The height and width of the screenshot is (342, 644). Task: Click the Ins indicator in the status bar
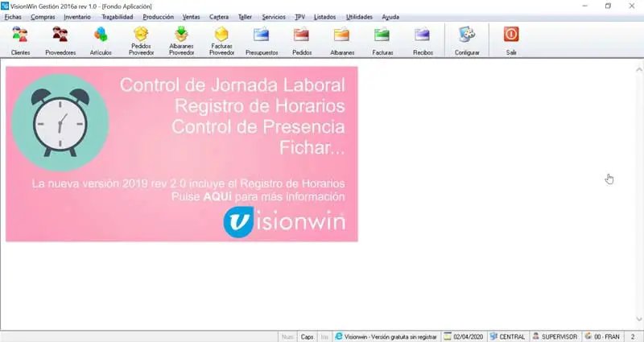pos(324,336)
